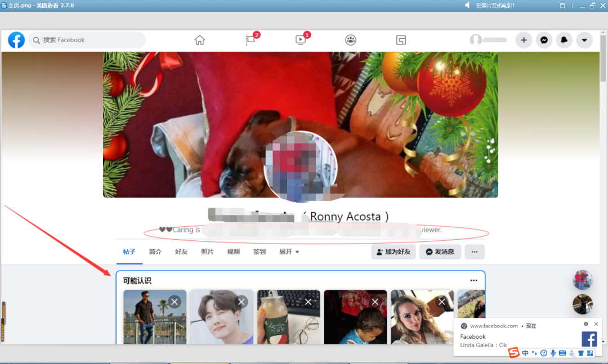Open Pages flag icon with notifications

[251, 40]
